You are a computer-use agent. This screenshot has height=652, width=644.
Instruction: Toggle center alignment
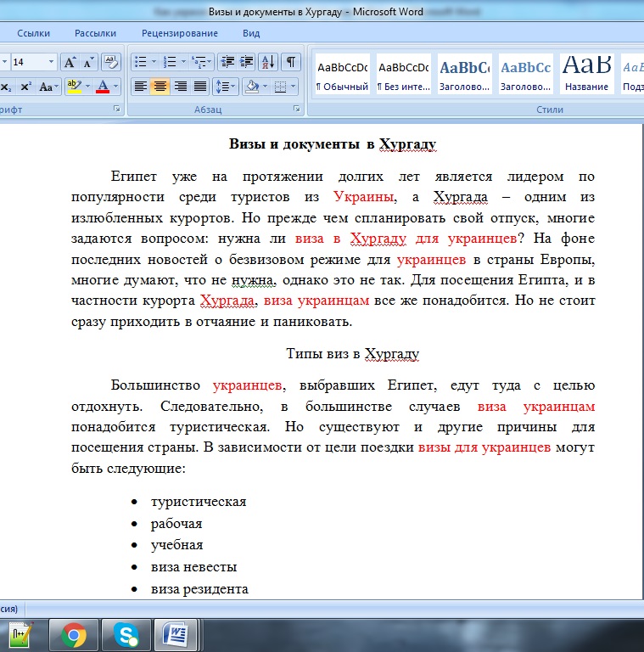click(x=160, y=87)
